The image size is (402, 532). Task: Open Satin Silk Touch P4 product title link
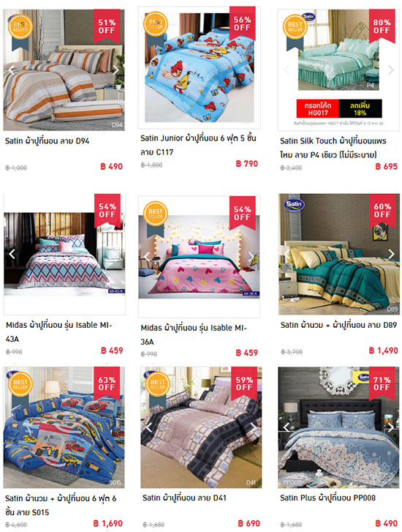333,148
